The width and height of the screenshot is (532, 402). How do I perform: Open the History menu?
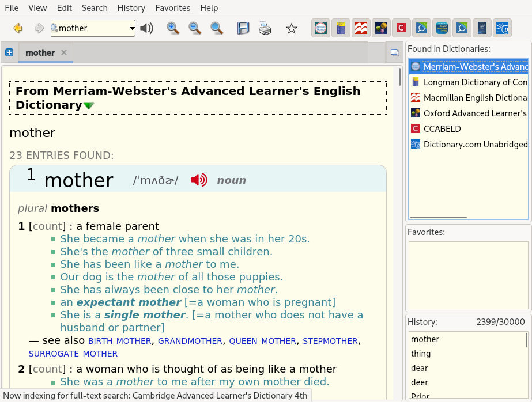[x=131, y=8]
